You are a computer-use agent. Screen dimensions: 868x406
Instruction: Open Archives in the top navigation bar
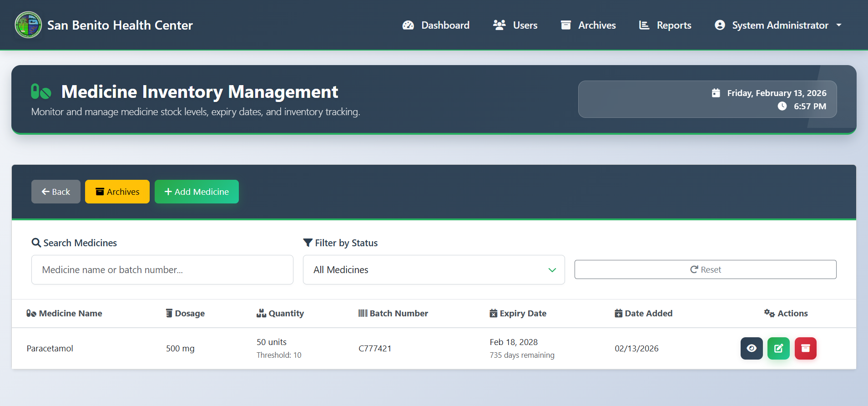pos(588,25)
